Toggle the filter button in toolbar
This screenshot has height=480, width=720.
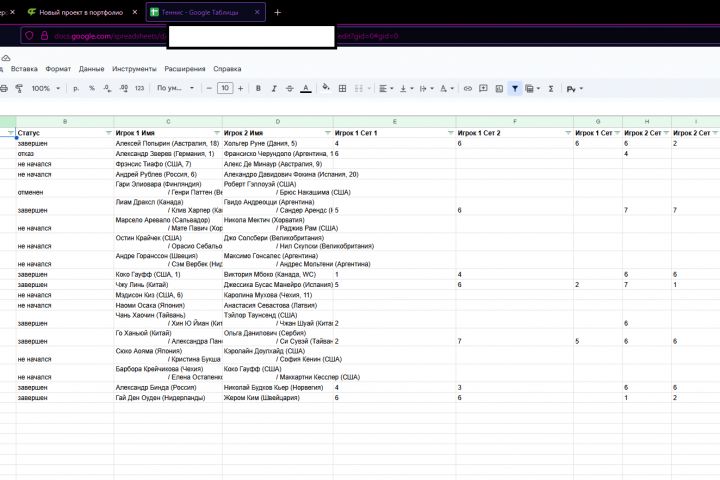click(515, 89)
